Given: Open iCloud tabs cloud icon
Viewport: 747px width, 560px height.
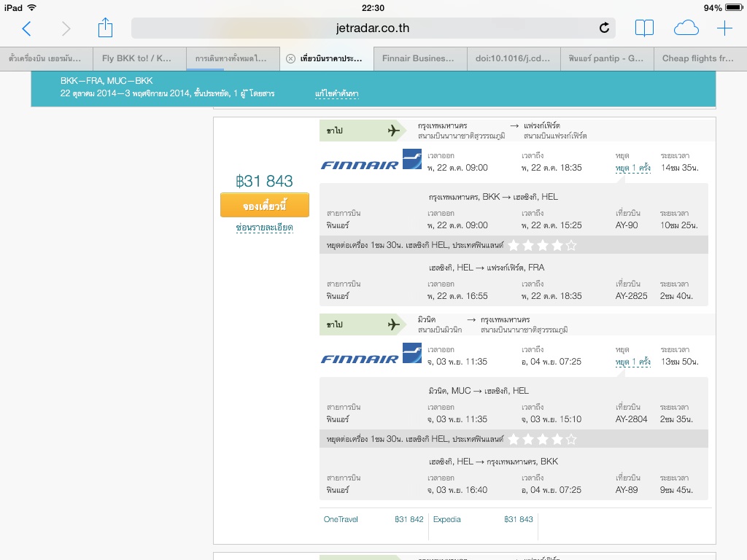Looking at the screenshot, I should pyautogui.click(x=686, y=28).
